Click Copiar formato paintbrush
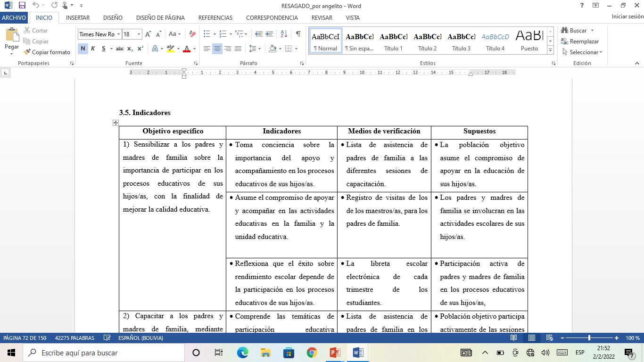 click(x=47, y=52)
